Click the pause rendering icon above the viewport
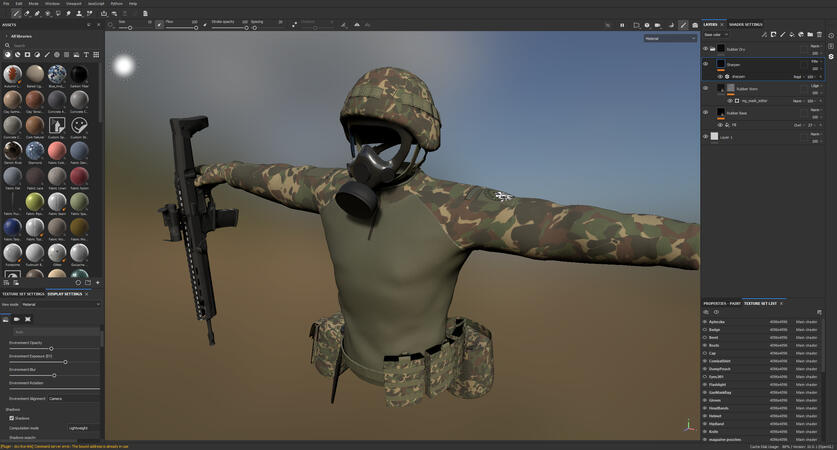This screenshot has height=450, width=837. pos(622,25)
